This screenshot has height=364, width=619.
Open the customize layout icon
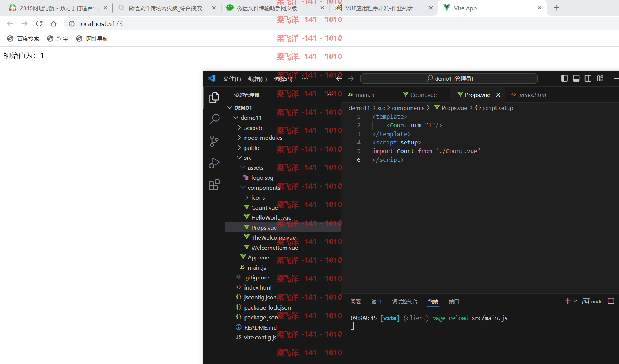[600, 78]
